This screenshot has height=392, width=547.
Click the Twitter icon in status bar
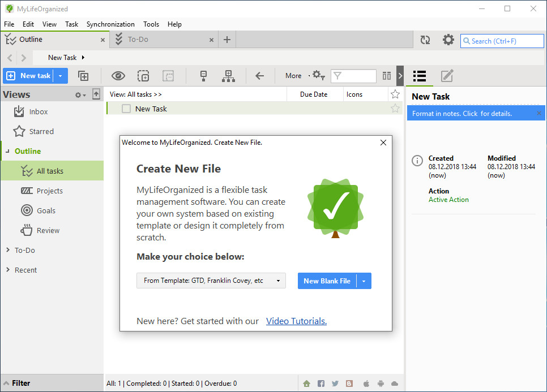335,384
